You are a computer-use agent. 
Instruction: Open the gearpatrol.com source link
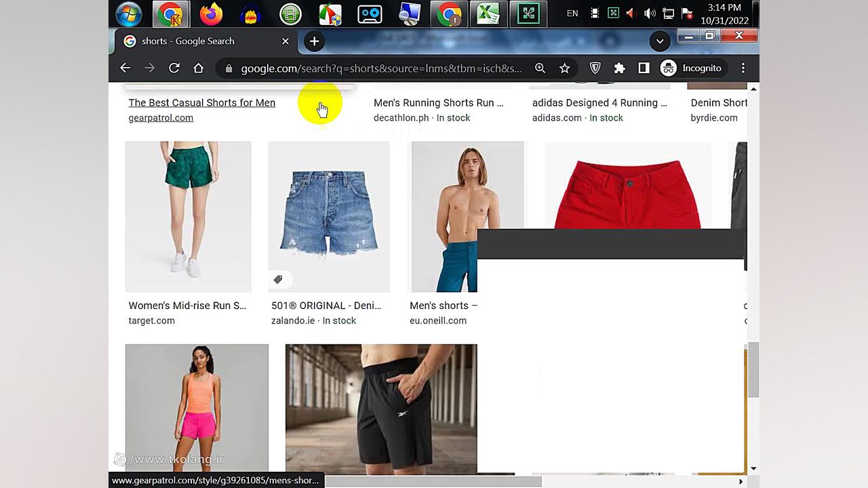[161, 118]
